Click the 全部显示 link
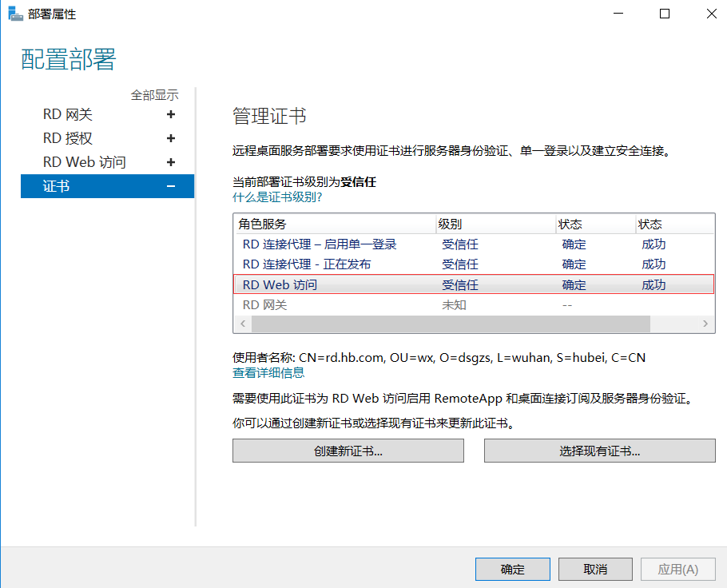The height and width of the screenshot is (588, 727). (154, 95)
